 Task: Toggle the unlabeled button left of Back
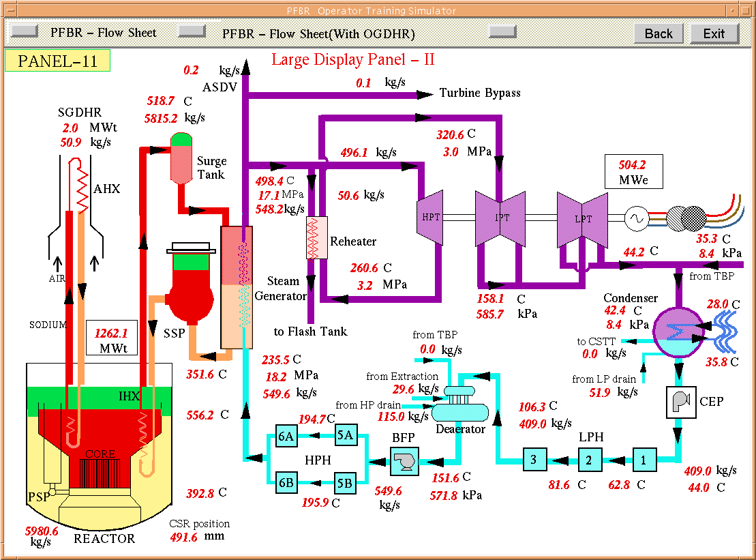pos(503,31)
